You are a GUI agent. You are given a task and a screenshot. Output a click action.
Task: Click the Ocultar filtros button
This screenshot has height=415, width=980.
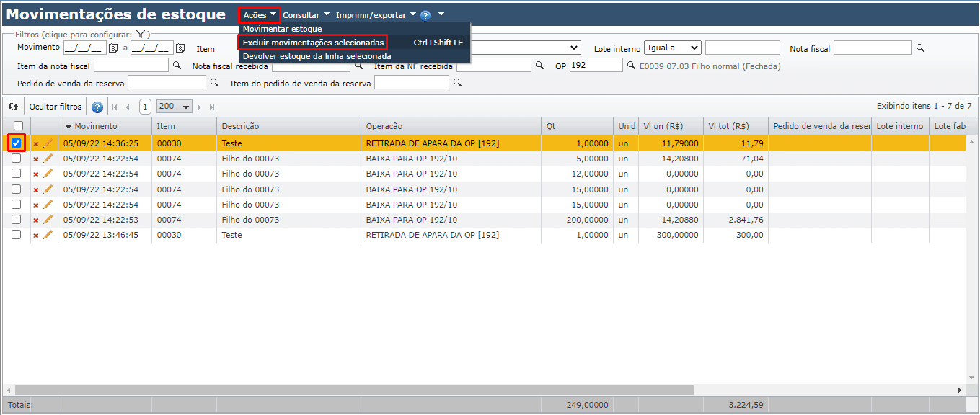click(x=56, y=107)
